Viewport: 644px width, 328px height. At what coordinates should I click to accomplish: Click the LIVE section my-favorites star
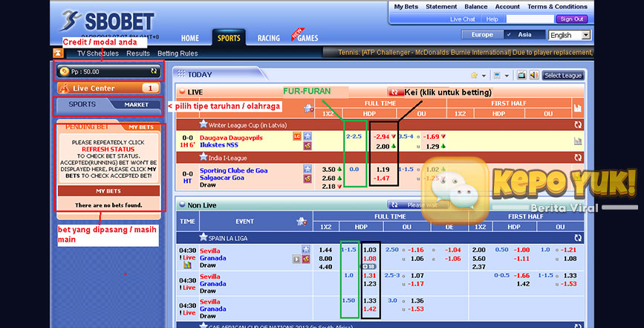[308, 109]
